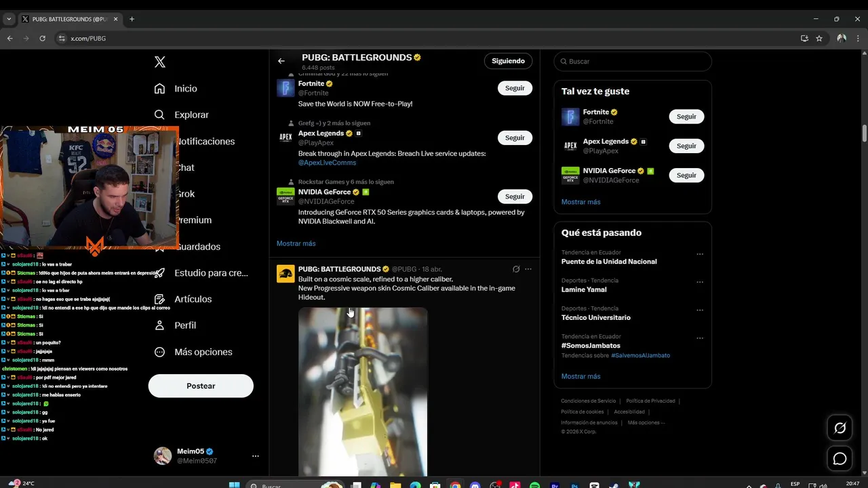The width and height of the screenshot is (868, 488).
Task: Open Estudio para creadores in sidebar
Action: 201,272
